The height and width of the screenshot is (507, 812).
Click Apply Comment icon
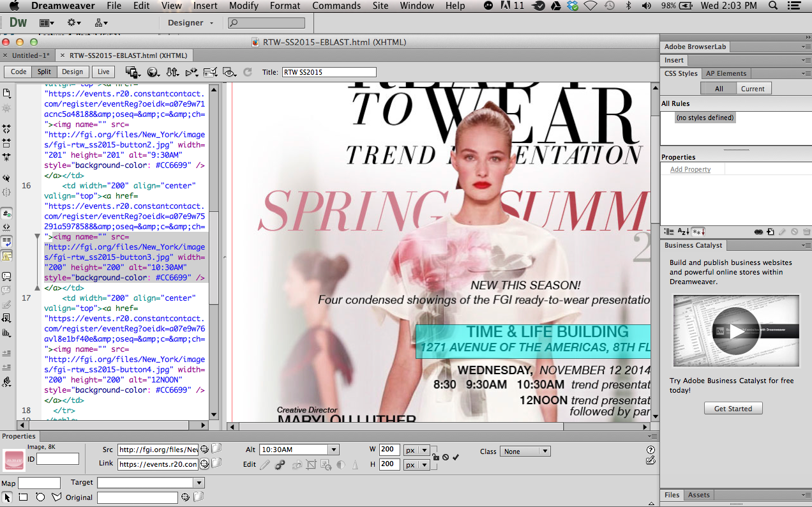7,276
